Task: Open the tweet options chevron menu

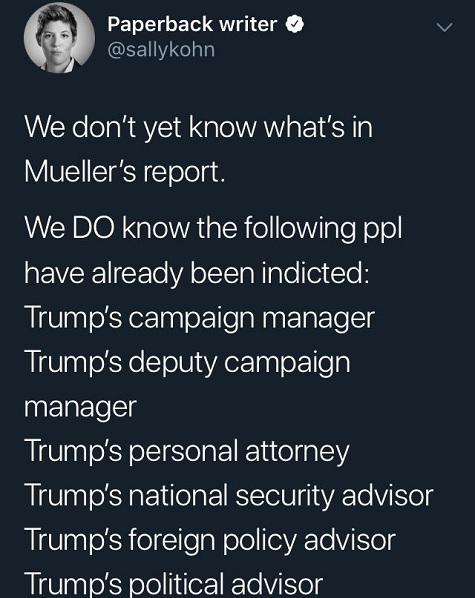Action: click(444, 27)
